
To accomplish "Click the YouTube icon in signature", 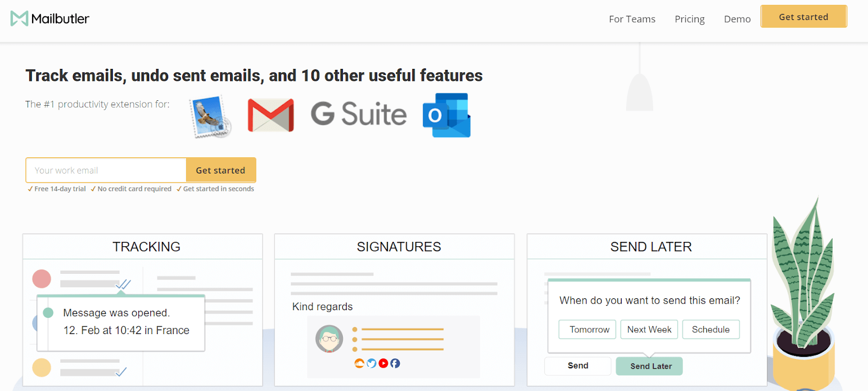I will (383, 363).
